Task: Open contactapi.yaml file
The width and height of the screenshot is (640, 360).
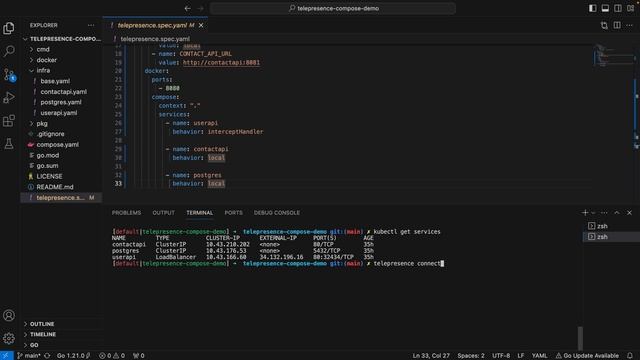Action: tap(61, 92)
